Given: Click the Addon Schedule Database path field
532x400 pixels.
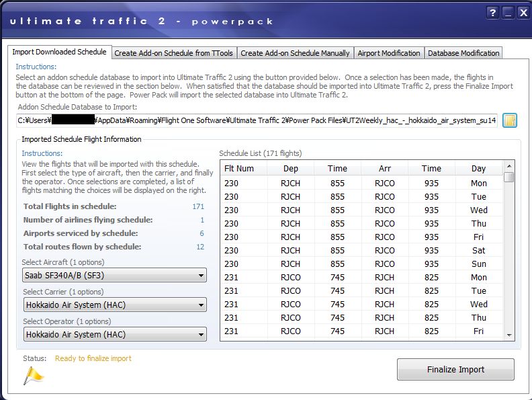Looking at the screenshot, I should pos(257,120).
